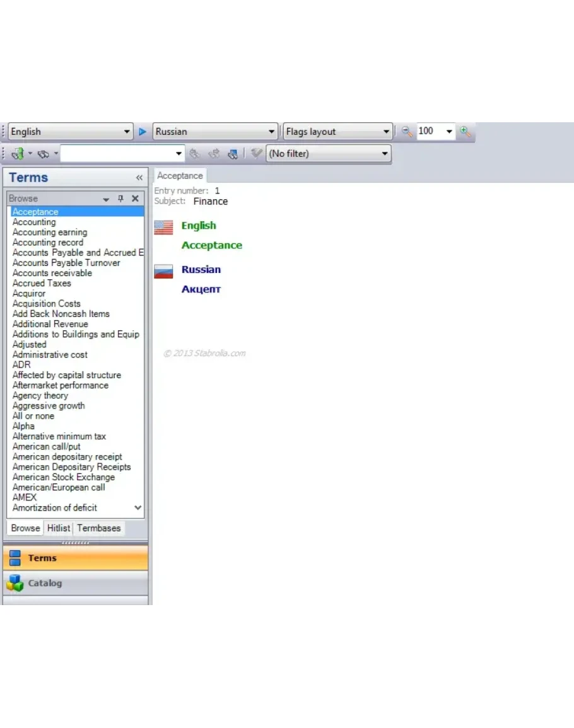
Task: Open the No filter dropdown
Action: pyautogui.click(x=385, y=153)
